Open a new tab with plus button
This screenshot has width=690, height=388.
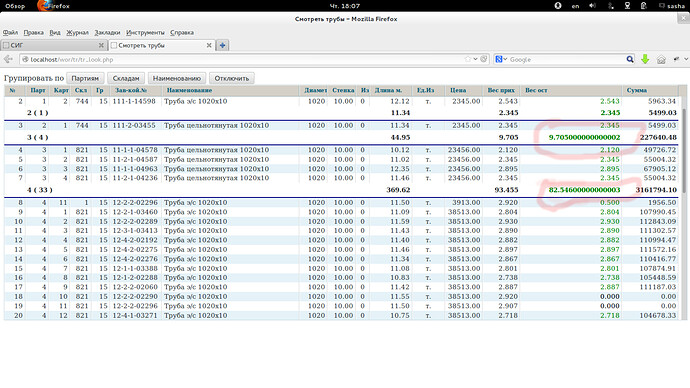point(223,45)
